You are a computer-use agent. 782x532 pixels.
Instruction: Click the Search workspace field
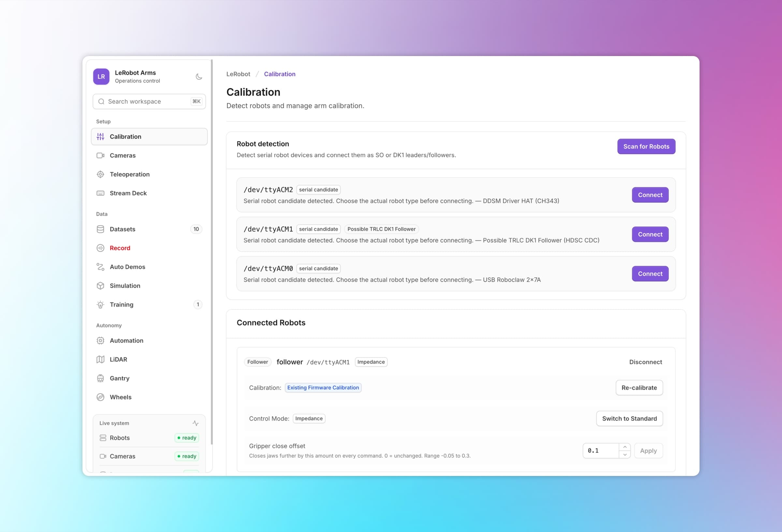[149, 101]
